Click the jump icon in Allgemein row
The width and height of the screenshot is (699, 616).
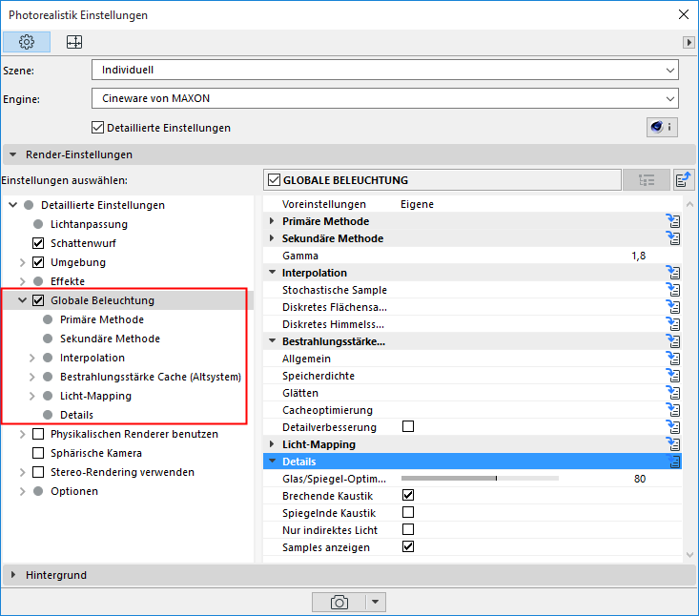pos(673,359)
